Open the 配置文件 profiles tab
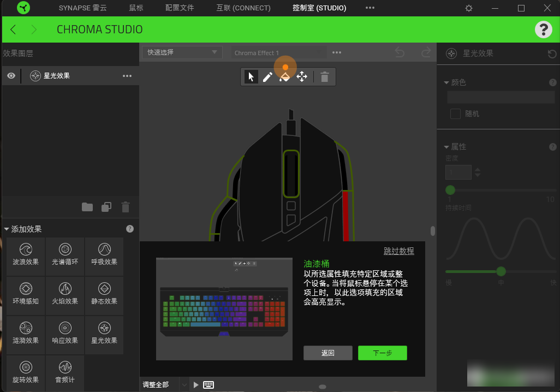The height and width of the screenshot is (392, 560). (180, 8)
